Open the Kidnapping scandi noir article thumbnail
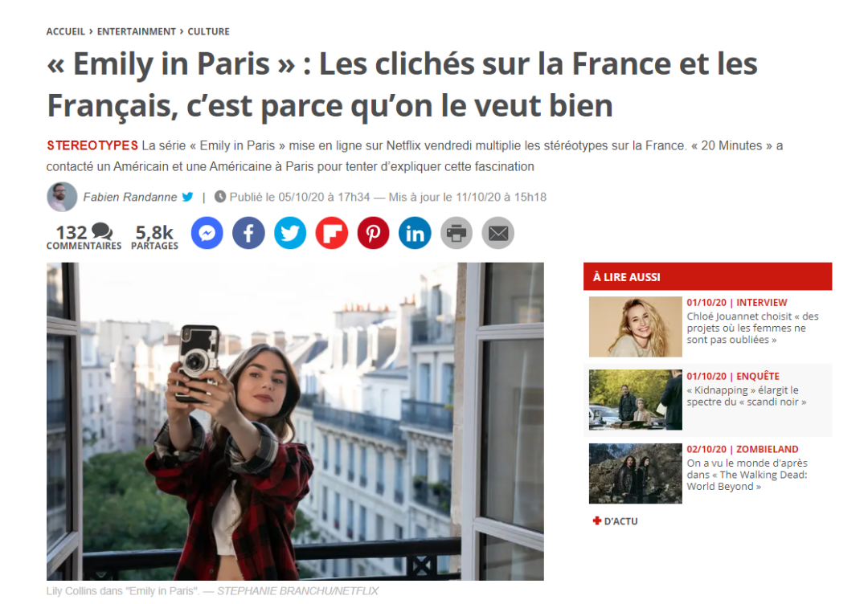This screenshot has width=868, height=604. point(636,400)
